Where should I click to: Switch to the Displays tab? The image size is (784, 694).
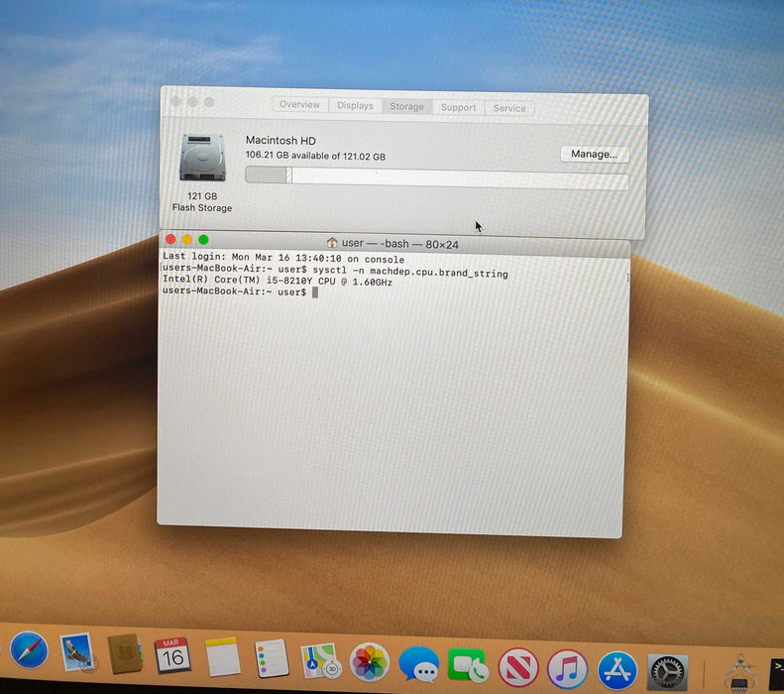tap(355, 105)
